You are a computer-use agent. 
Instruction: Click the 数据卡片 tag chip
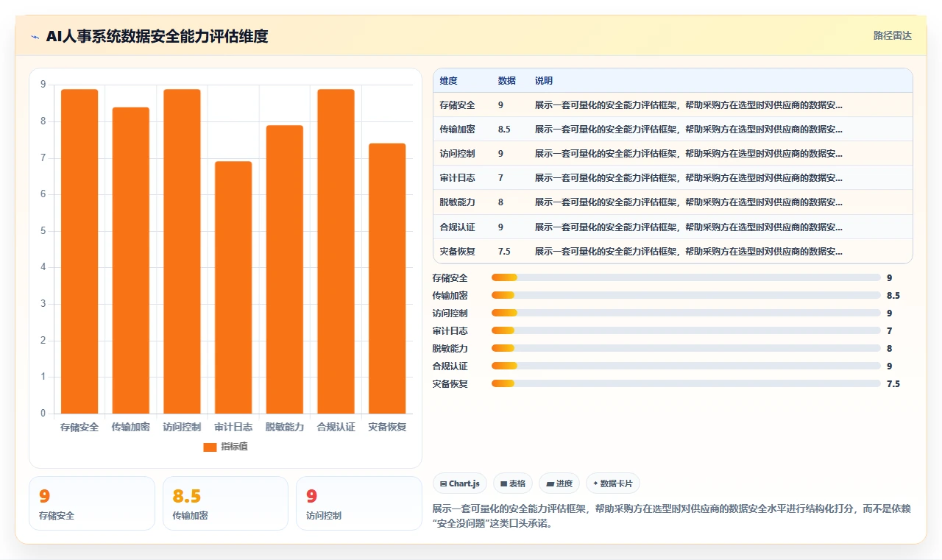point(613,483)
